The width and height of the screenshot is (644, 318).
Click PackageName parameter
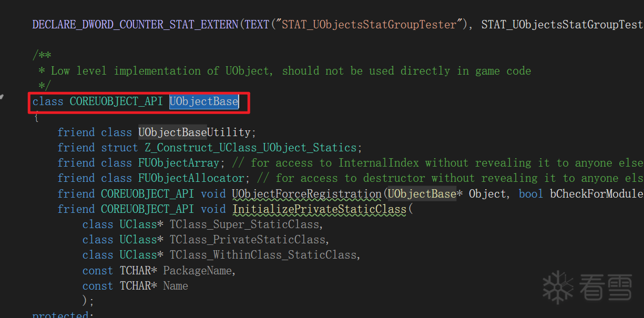(x=197, y=271)
